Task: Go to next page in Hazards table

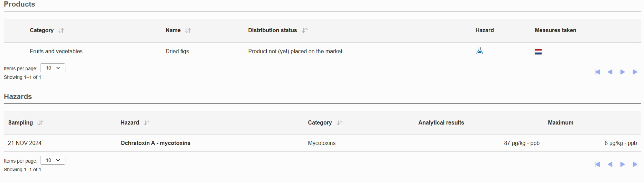Action: pyautogui.click(x=622, y=164)
